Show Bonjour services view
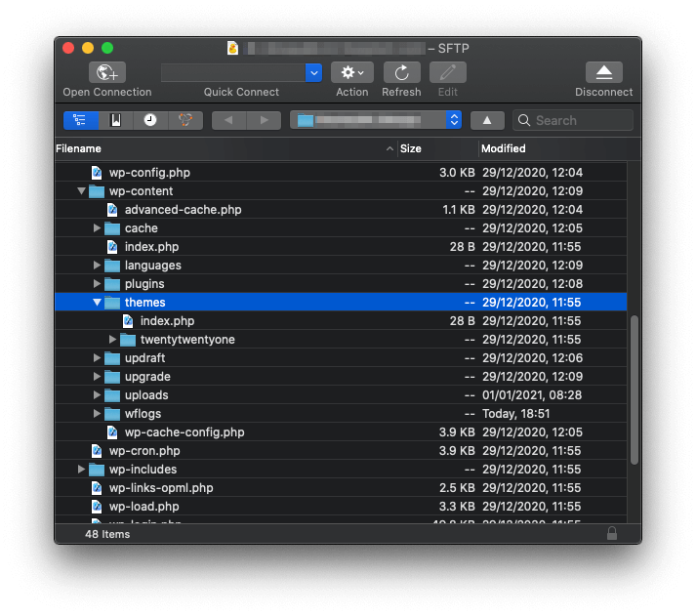The image size is (696, 616). (184, 120)
